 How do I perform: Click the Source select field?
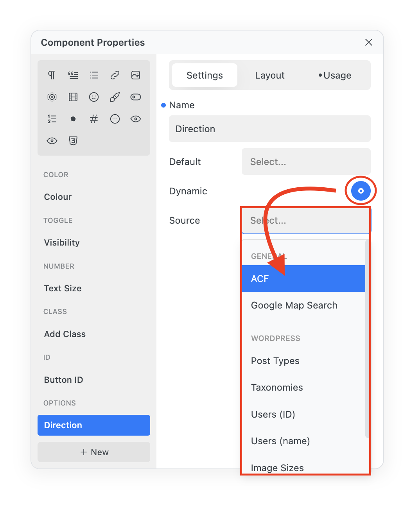pyautogui.click(x=306, y=221)
